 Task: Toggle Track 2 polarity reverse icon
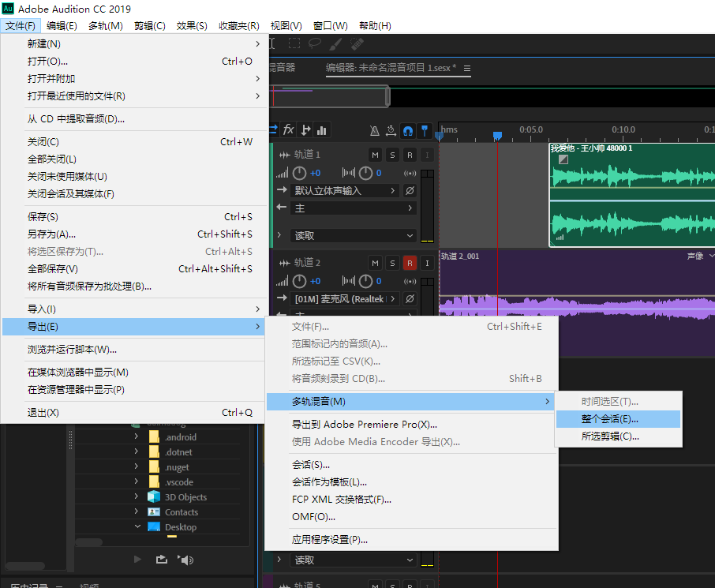tap(410, 299)
